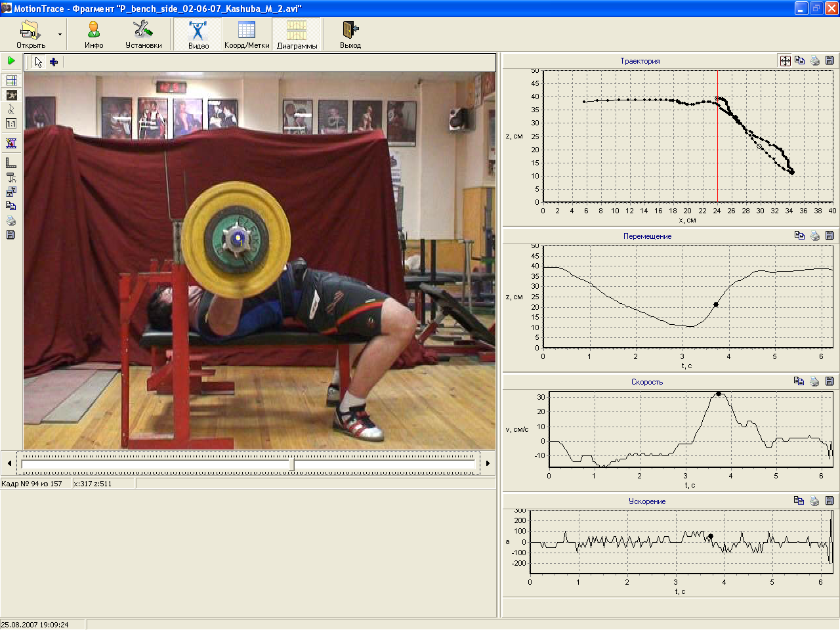Print the video frame from left sidebar

point(11,220)
